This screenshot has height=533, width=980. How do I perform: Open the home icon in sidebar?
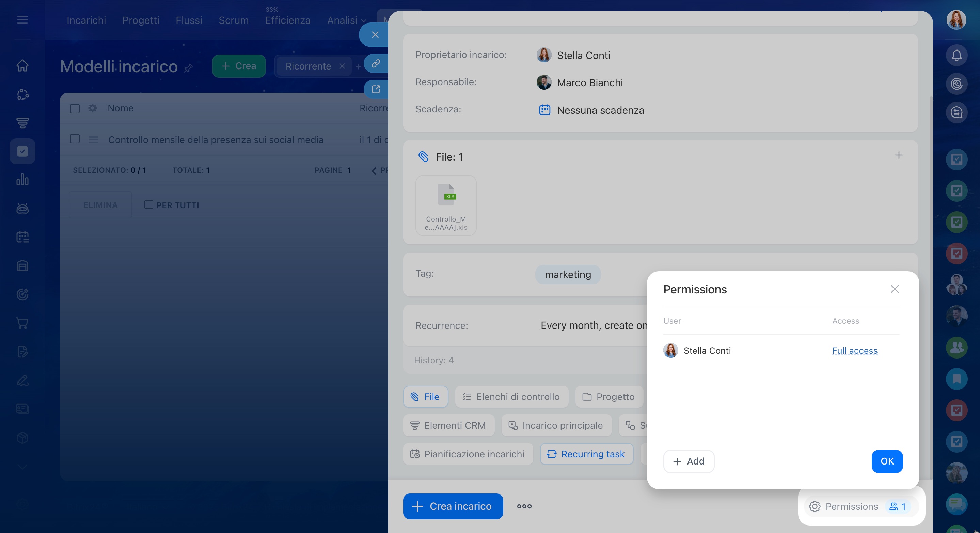point(22,65)
